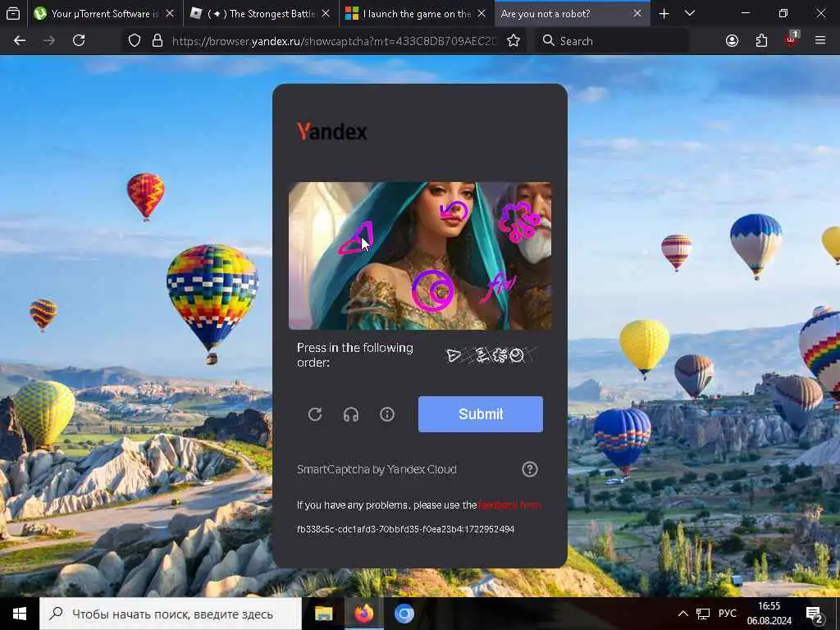Show captcha info icon
This screenshot has width=840, height=630.
click(x=387, y=414)
